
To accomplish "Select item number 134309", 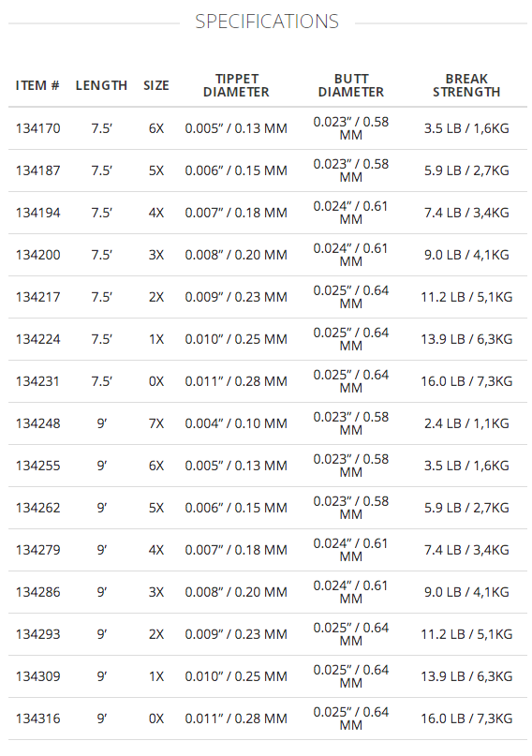I will 38,676.
